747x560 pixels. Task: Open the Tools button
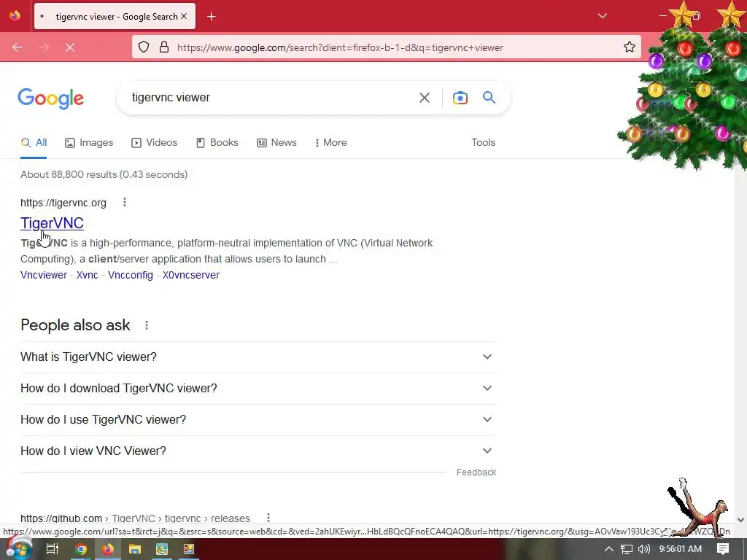[484, 142]
